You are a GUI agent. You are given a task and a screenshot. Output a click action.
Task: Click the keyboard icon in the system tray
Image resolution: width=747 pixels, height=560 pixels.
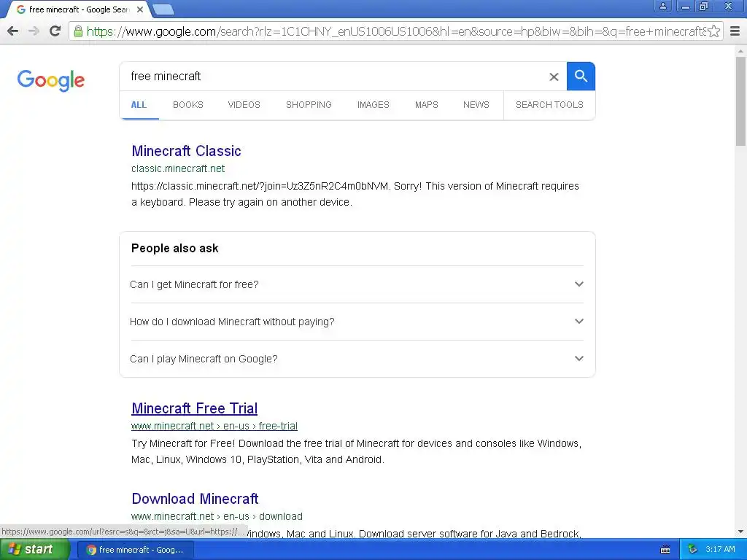click(x=665, y=550)
